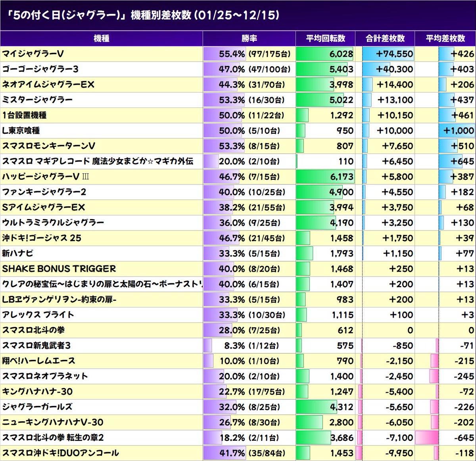Image resolution: width=476 pixels, height=461 pixels.
Task: Select the スマスロ北斗の拳 machine name with 0 差枚
Action: click(33, 330)
